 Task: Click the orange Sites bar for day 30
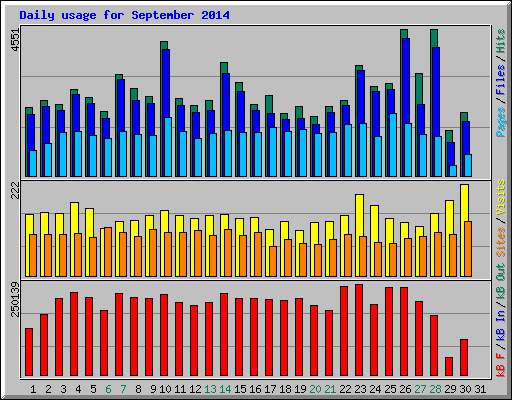(468, 249)
